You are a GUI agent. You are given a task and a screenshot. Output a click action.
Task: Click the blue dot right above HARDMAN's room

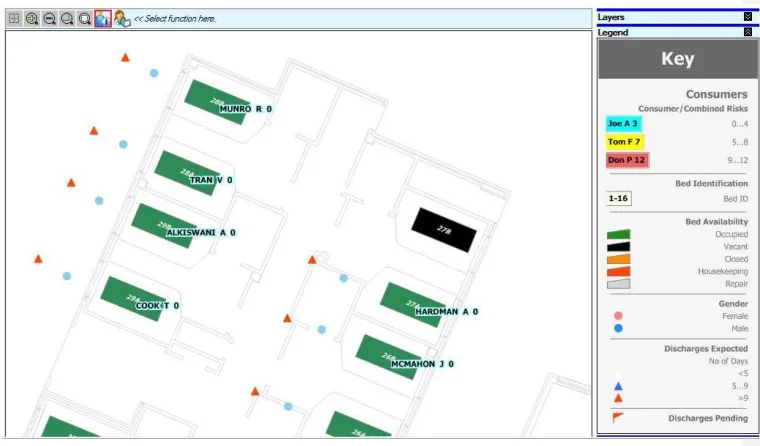click(x=344, y=278)
